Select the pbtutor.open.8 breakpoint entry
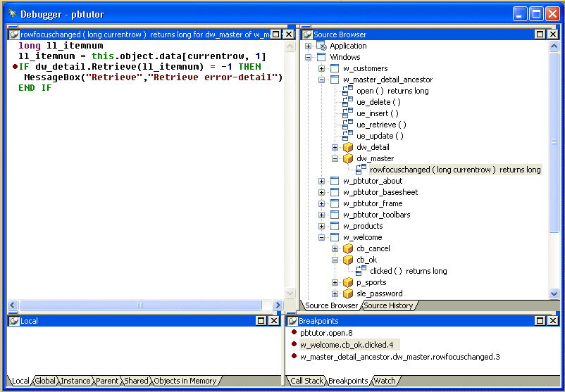The width and height of the screenshot is (565, 392). tap(326, 333)
